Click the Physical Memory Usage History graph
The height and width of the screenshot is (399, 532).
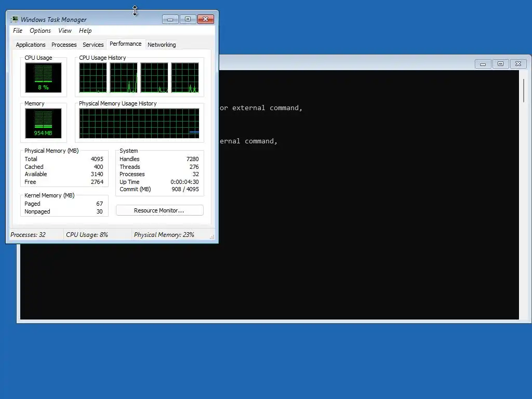point(139,123)
